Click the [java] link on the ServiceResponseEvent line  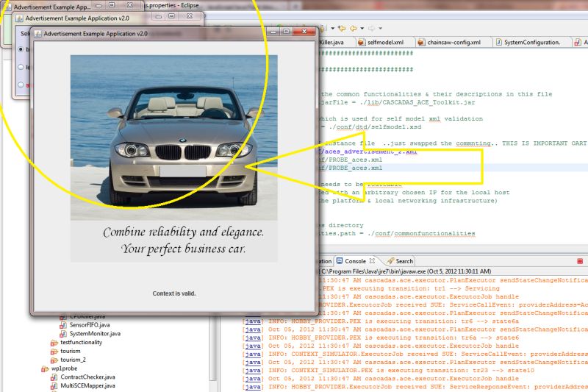253,387
